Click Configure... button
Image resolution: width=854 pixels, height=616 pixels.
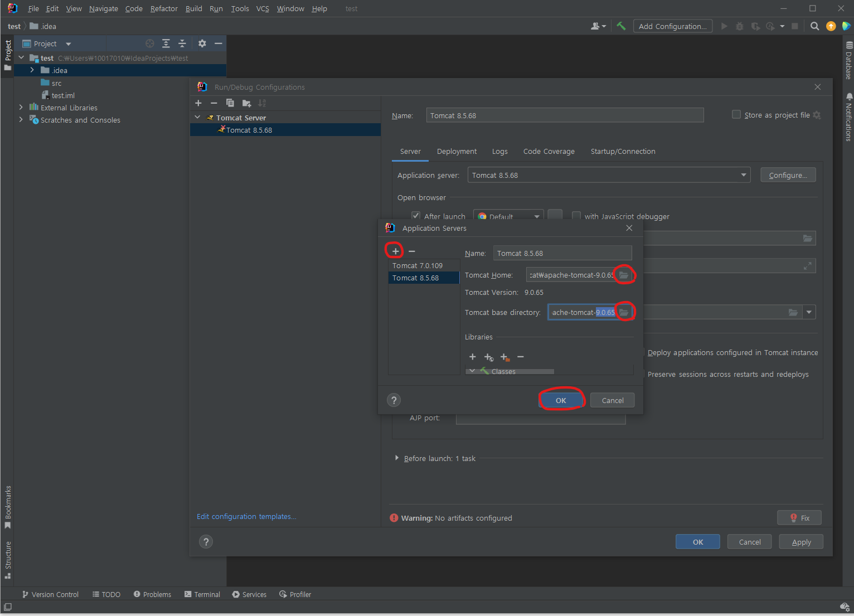pyautogui.click(x=788, y=175)
